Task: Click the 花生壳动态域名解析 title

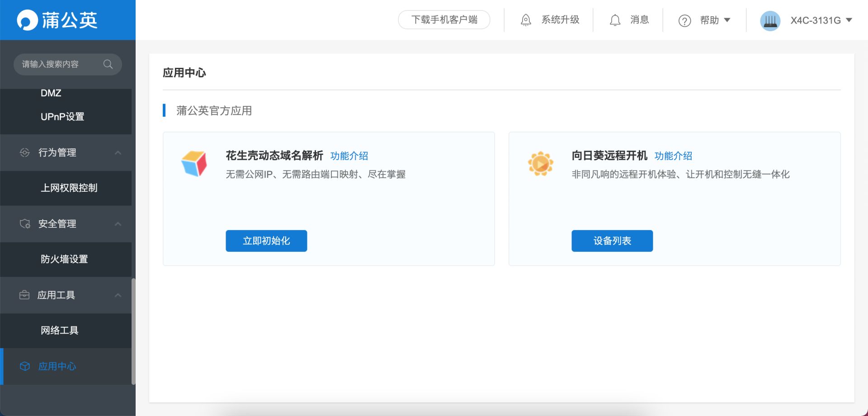Action: pyautogui.click(x=274, y=156)
